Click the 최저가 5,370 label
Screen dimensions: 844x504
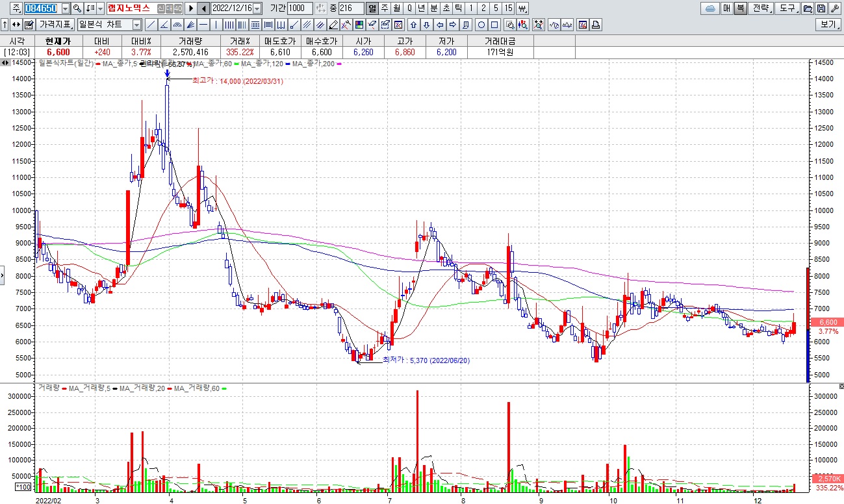click(426, 359)
